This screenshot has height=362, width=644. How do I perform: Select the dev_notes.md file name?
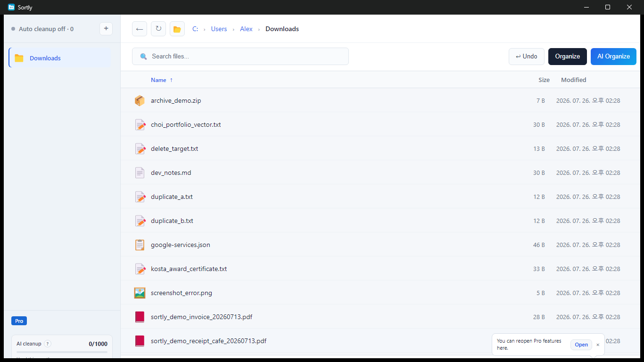coord(171,173)
